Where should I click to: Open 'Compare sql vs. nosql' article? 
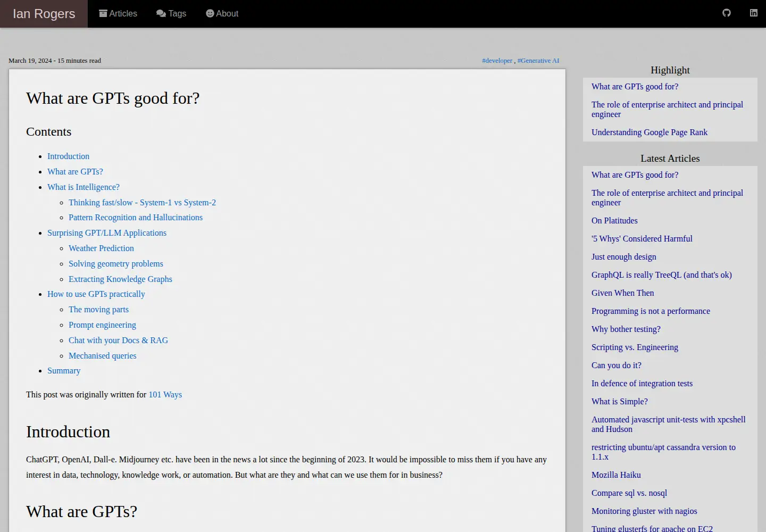point(629,493)
